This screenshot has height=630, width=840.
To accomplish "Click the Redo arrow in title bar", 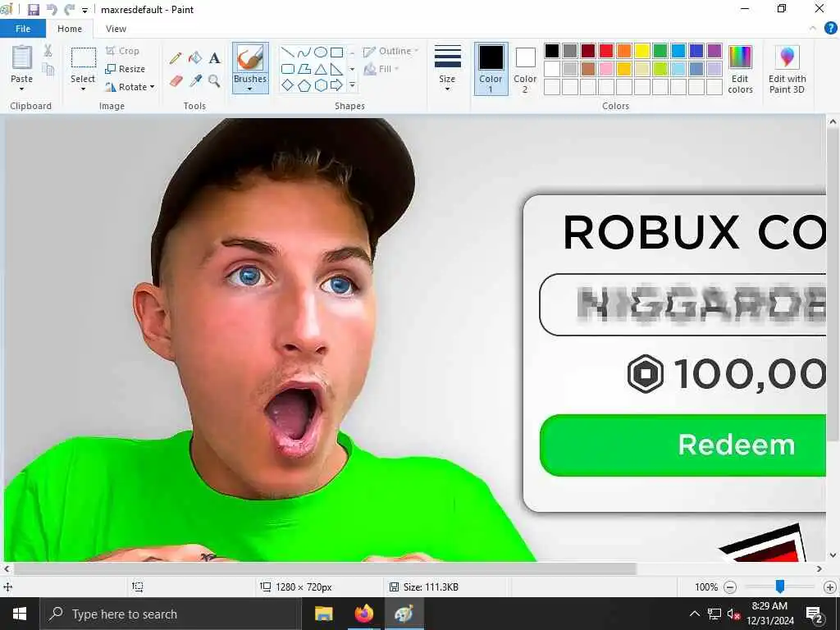I will point(70,10).
